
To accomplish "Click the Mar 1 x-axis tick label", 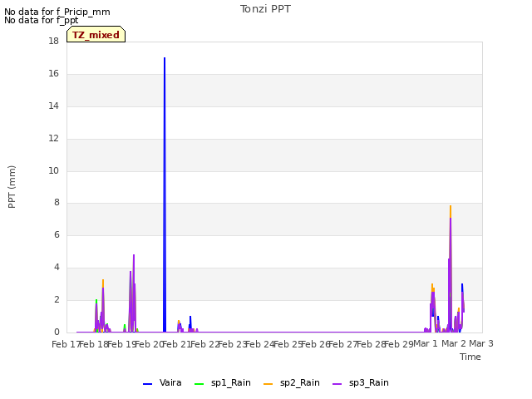I will (426, 344).
